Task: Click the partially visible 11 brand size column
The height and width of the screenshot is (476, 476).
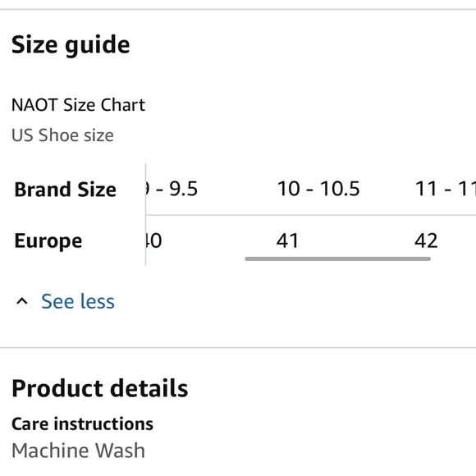Action: (x=445, y=189)
